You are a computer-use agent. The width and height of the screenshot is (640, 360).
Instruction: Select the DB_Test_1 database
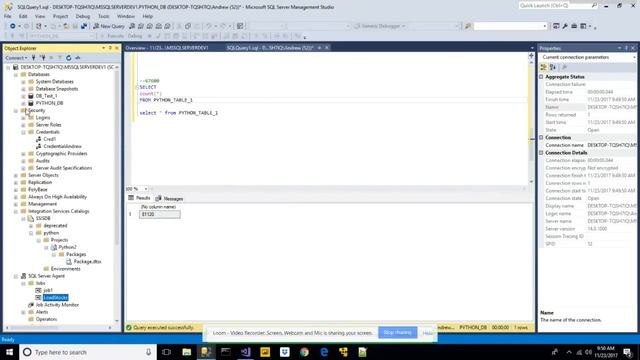point(47,96)
